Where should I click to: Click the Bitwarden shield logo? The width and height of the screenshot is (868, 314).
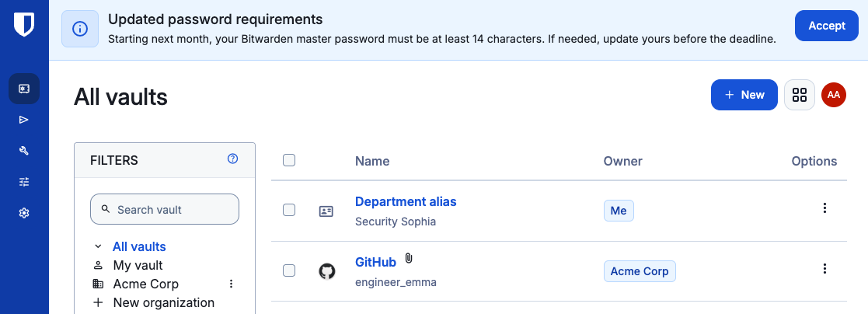24,25
